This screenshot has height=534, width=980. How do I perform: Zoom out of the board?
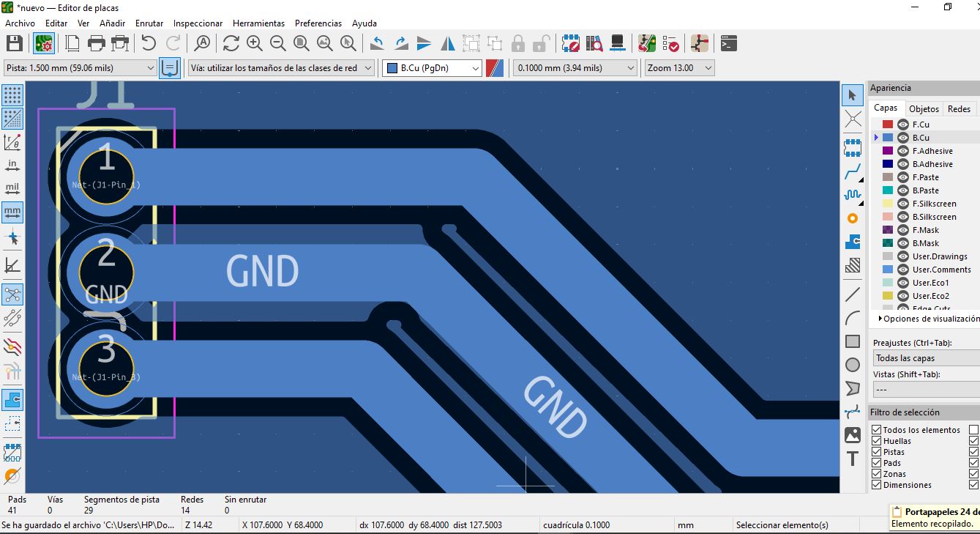278,43
